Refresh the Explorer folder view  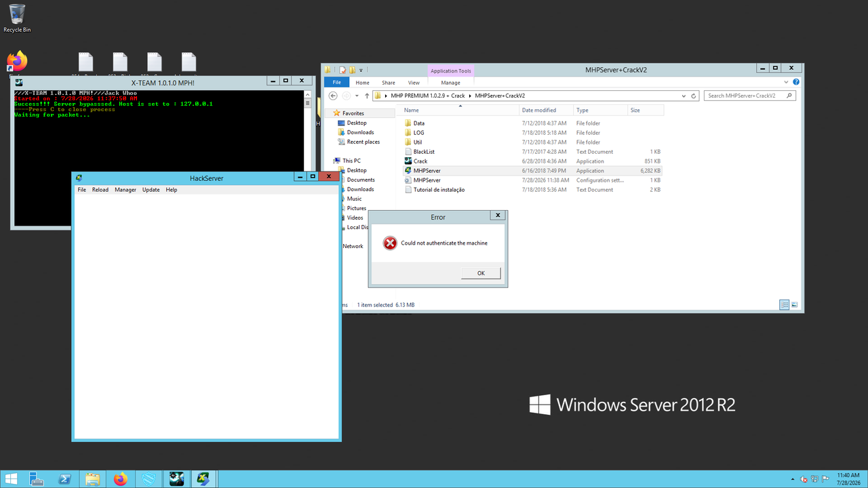point(694,96)
